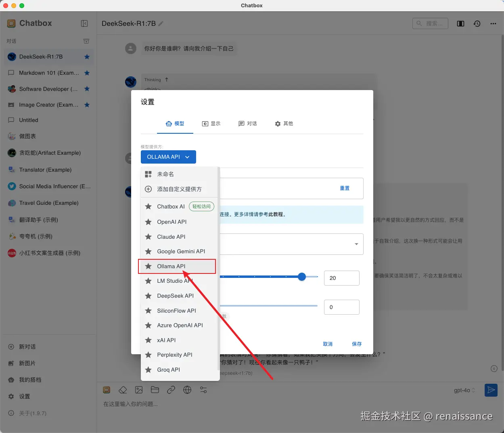Viewport: 504px width, 433px height.
Task: Click the blue send message button
Action: (491, 390)
